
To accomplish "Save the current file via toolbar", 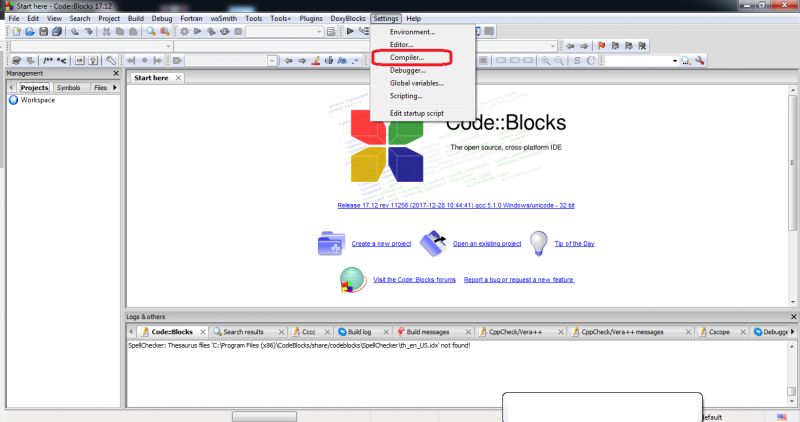I will [43, 32].
